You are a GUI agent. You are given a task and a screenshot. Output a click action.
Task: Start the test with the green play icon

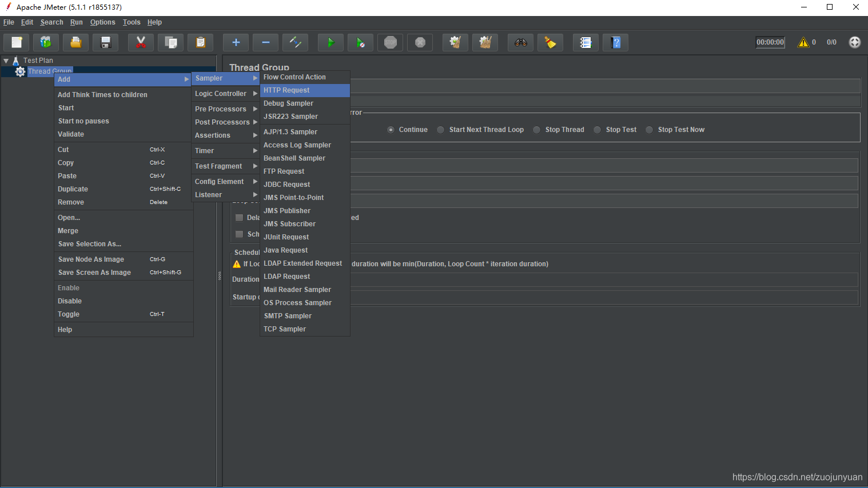(x=331, y=42)
